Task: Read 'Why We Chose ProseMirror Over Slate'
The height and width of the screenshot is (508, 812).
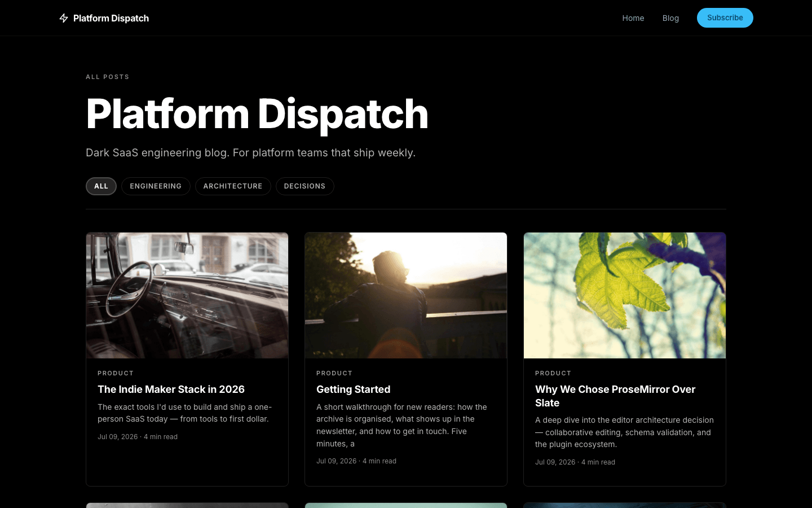Action: click(615, 396)
